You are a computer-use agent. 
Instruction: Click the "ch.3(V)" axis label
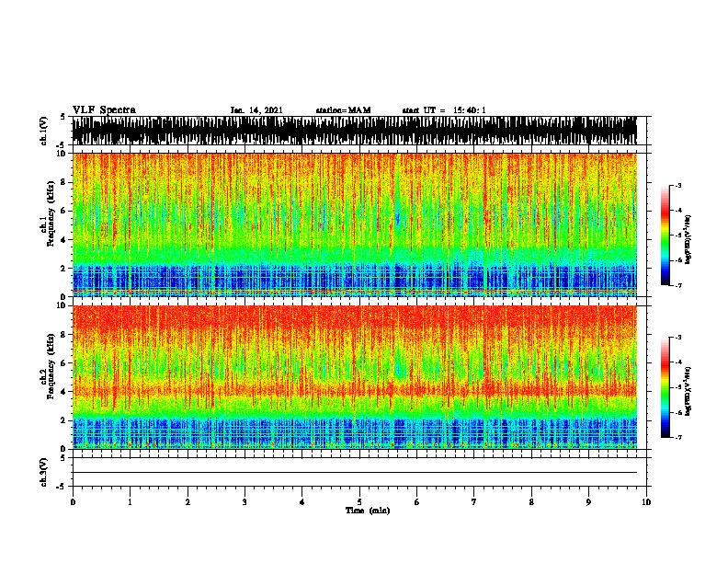(43, 472)
